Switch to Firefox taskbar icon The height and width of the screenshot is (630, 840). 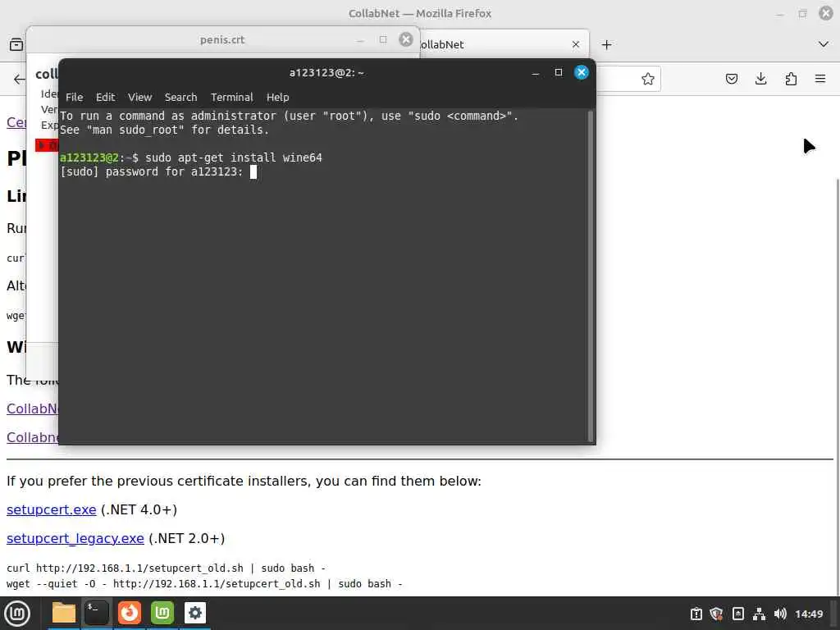click(x=130, y=613)
